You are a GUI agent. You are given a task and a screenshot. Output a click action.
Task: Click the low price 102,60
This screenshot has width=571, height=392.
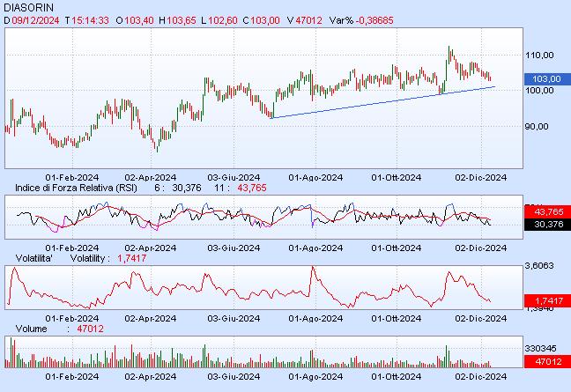(x=223, y=20)
